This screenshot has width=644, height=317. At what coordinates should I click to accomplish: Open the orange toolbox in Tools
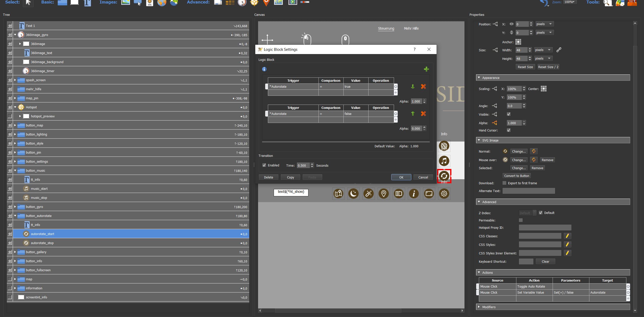tap(632, 3)
